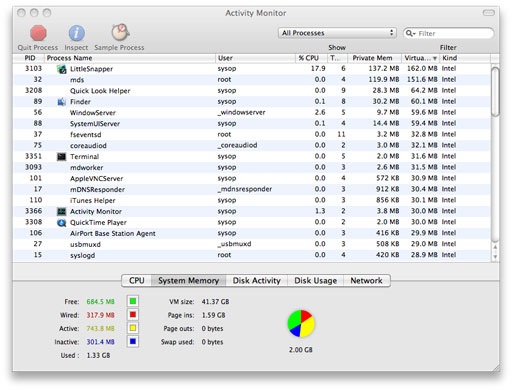Select the fseventsd process row
This screenshot has width=512, height=390.
(x=252, y=135)
